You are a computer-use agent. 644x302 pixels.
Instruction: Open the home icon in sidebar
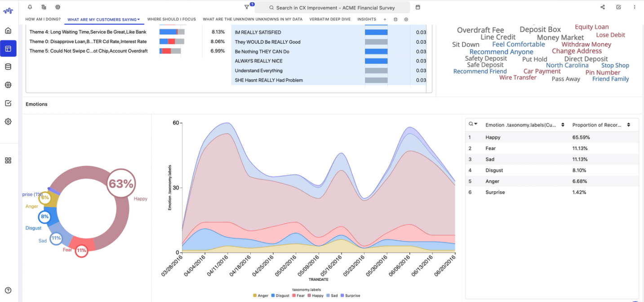[8, 31]
